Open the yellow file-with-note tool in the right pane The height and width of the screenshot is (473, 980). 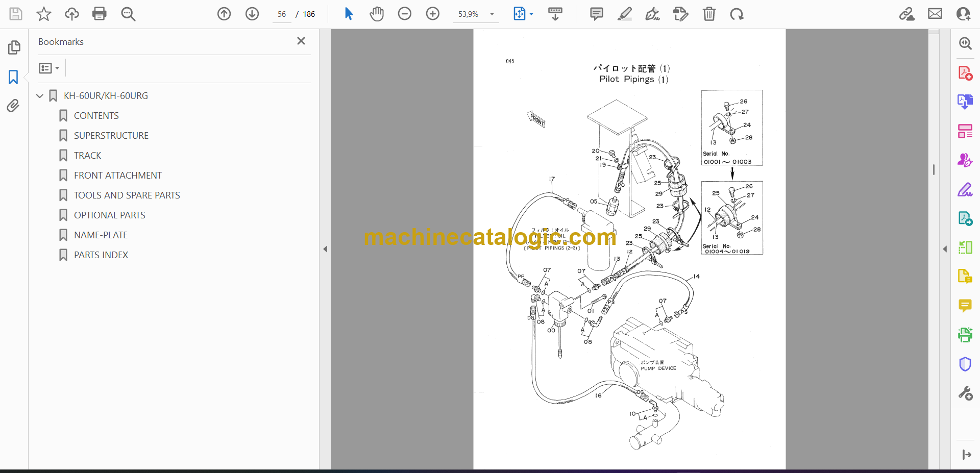pos(965,277)
